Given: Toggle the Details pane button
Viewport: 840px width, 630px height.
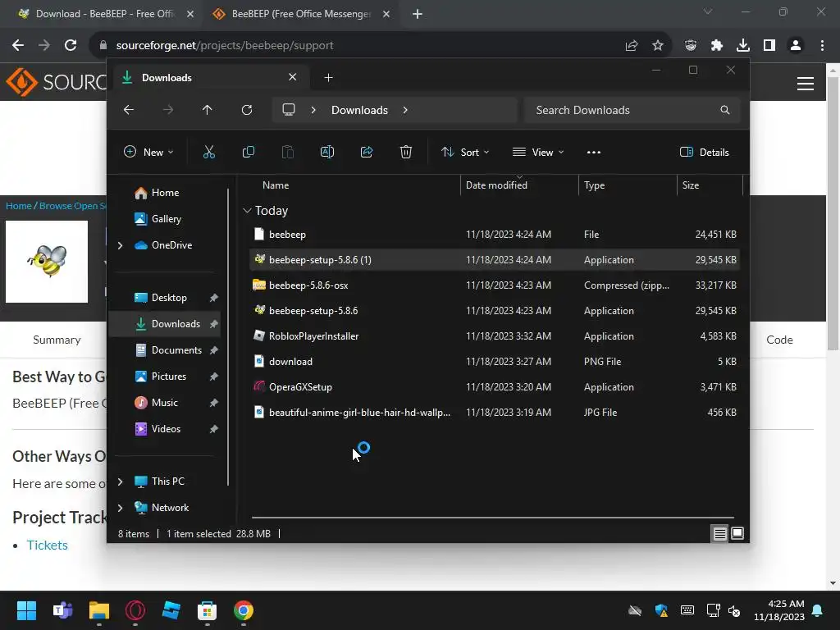Looking at the screenshot, I should coord(704,152).
